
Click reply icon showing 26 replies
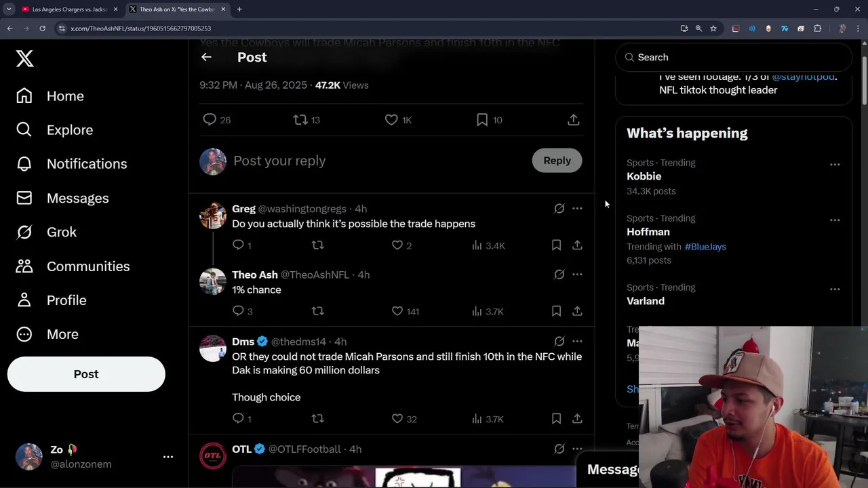coord(210,120)
